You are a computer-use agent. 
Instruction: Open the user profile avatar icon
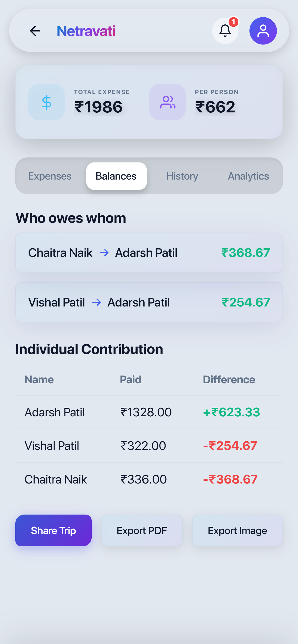tap(263, 31)
